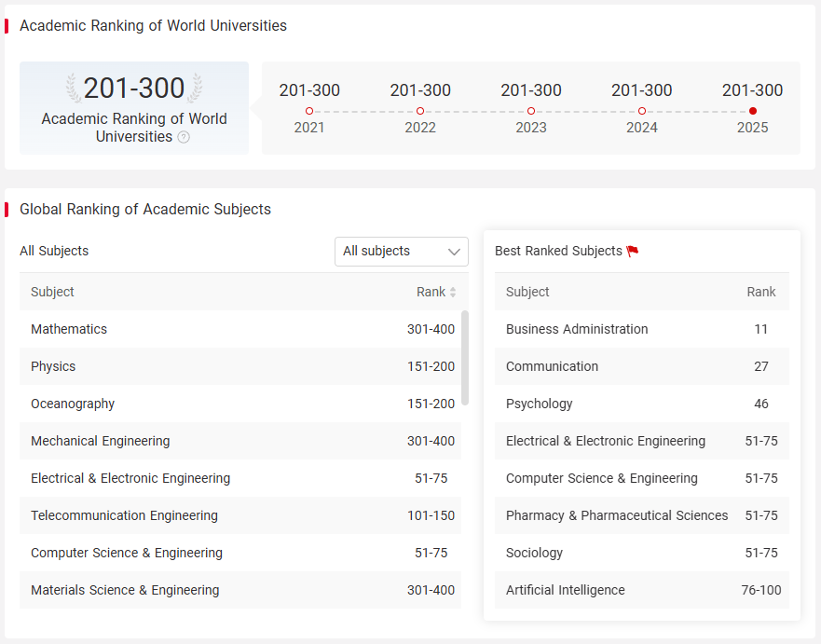
Task: Select the 2022 ranking timeline marker
Action: (x=420, y=111)
